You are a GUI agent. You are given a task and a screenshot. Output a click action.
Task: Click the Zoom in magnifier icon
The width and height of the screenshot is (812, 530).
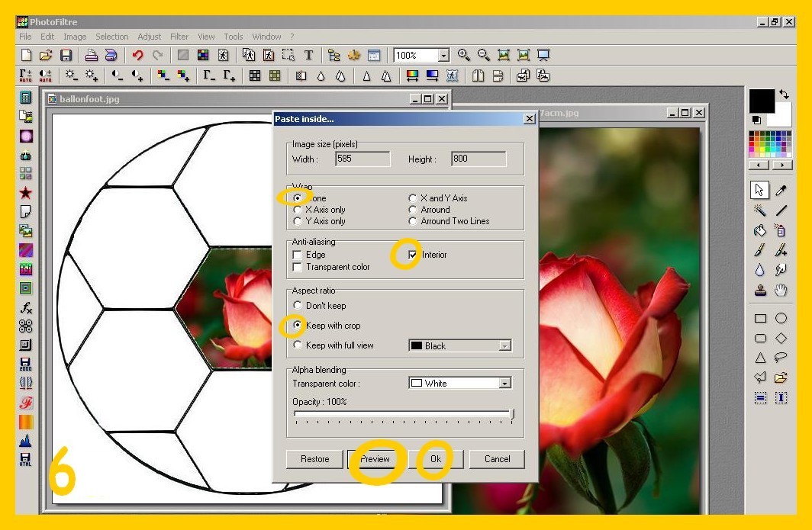pos(463,55)
